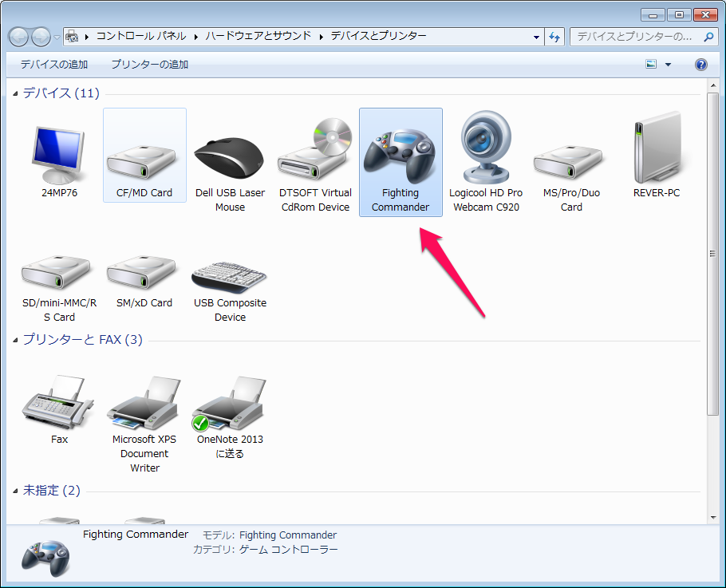
Task: Select Logicool HD Pro Webcam C920 icon
Action: click(486, 148)
